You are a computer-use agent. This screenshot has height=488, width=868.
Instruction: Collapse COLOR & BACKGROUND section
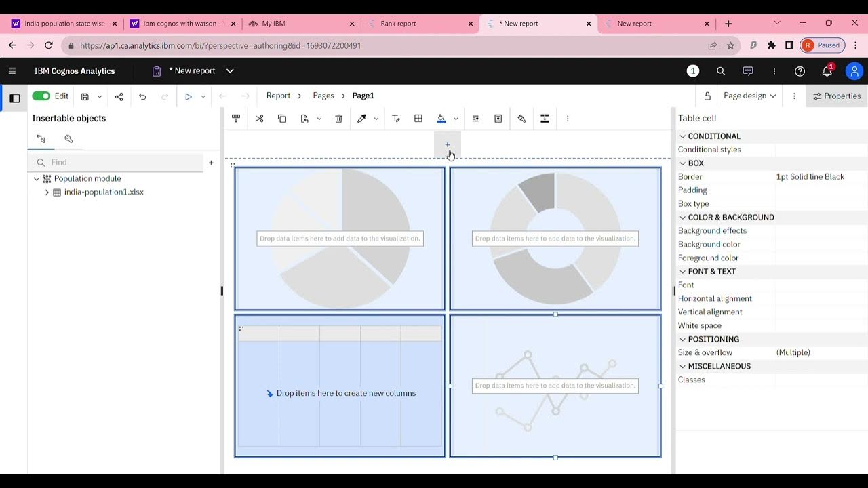click(x=683, y=218)
